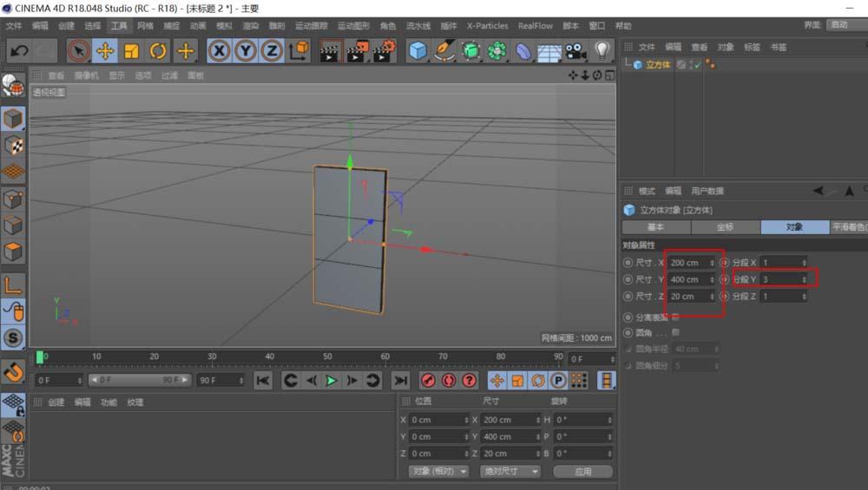Click frame 50 on the timeline ruler

(327, 356)
